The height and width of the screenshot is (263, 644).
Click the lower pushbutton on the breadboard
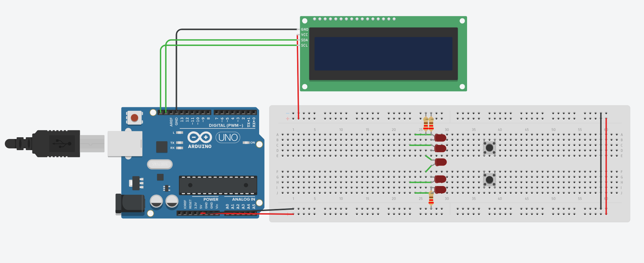489,180
